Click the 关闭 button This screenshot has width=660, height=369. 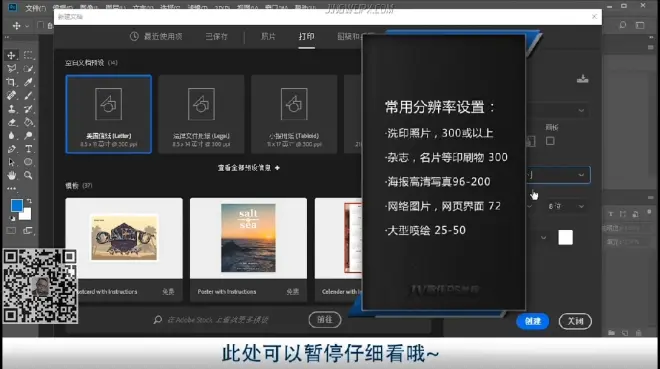[575, 321]
